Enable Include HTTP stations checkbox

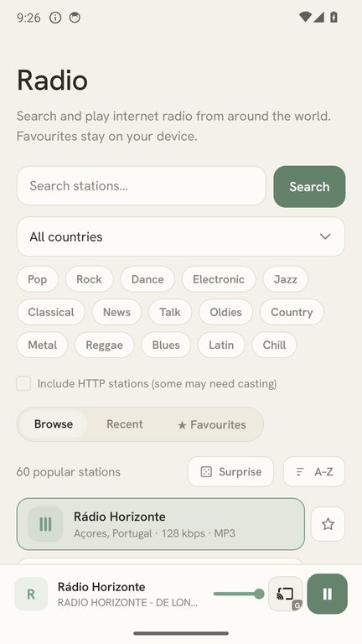pyautogui.click(x=23, y=383)
